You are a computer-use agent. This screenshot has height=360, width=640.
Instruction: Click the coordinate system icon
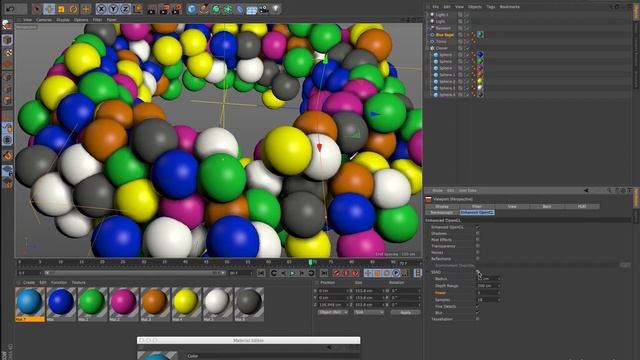[138, 9]
